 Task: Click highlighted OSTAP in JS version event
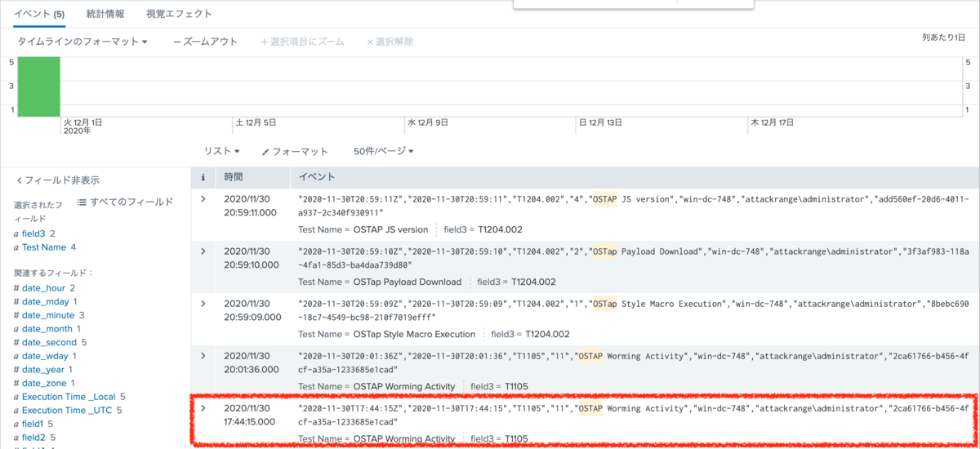605,199
